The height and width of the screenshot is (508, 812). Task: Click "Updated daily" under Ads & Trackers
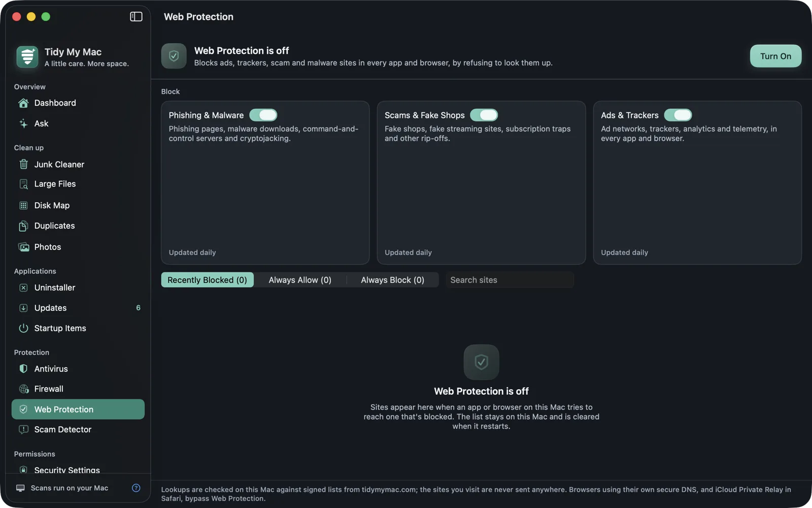pyautogui.click(x=624, y=252)
